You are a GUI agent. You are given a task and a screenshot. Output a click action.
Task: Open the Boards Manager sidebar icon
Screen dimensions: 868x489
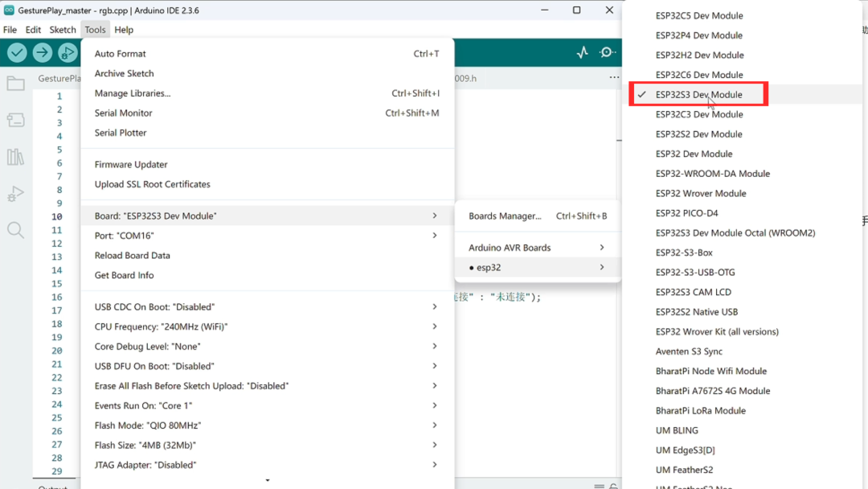point(15,120)
